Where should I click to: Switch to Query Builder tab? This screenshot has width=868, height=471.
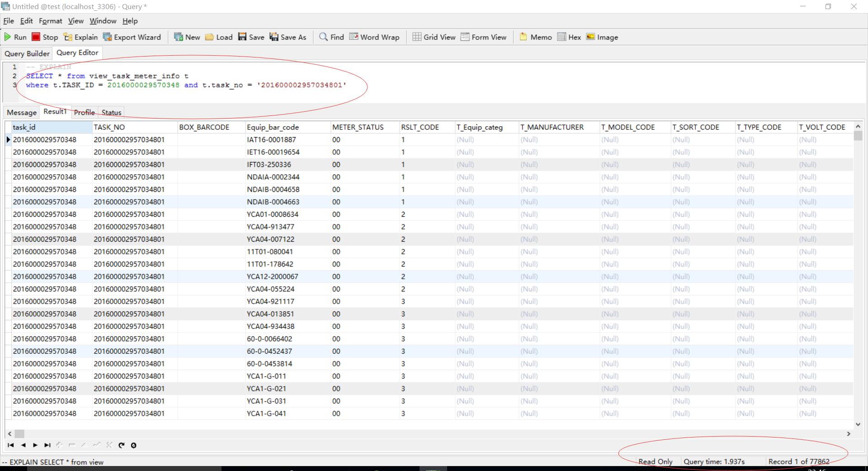point(27,53)
